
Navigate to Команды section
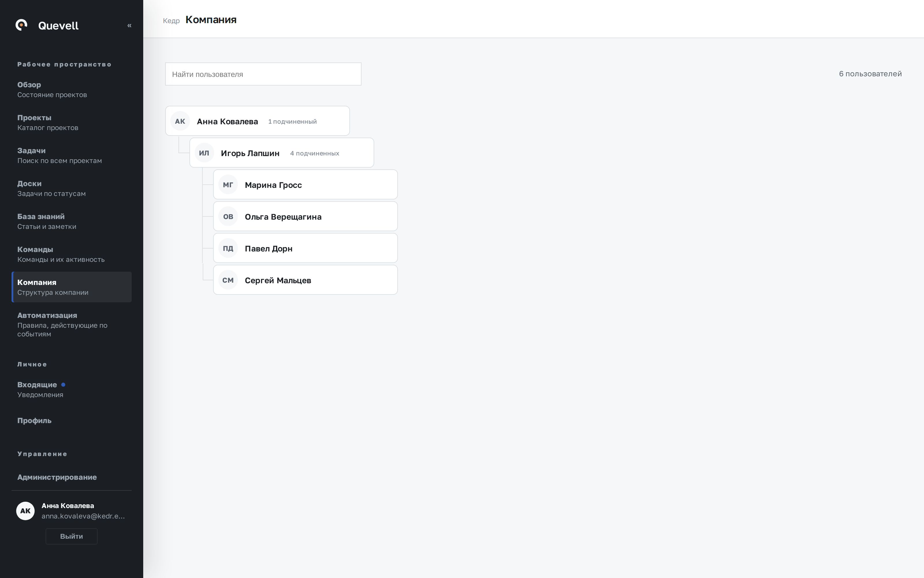[71, 254]
